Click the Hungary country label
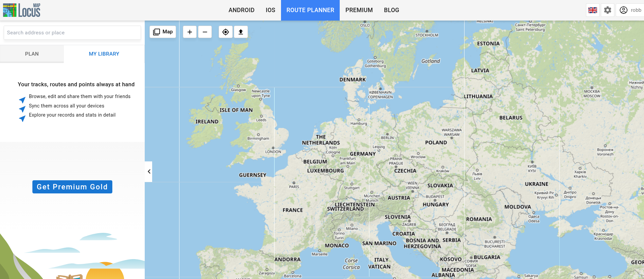The height and width of the screenshot is (279, 644). coord(436,205)
